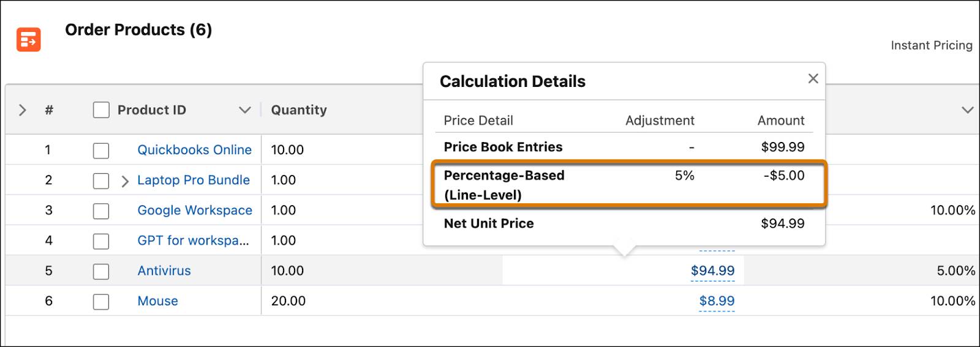Click the $8.99 price for Mouse
The image size is (980, 347).
pos(717,301)
